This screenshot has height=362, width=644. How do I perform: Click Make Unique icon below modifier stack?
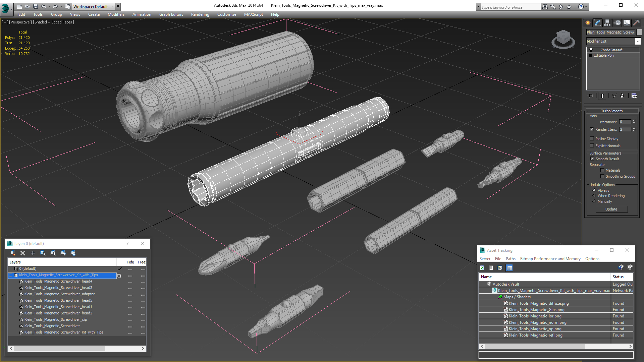point(614,96)
